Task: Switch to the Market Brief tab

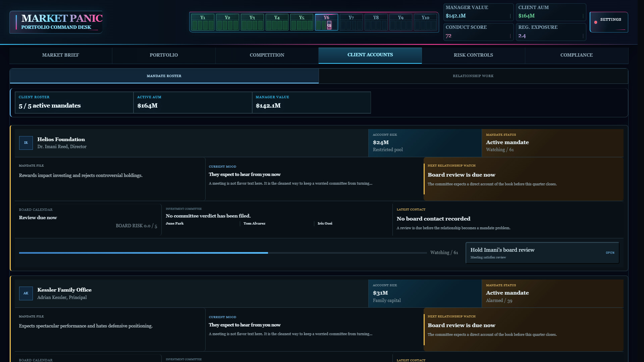Action: click(x=61, y=55)
